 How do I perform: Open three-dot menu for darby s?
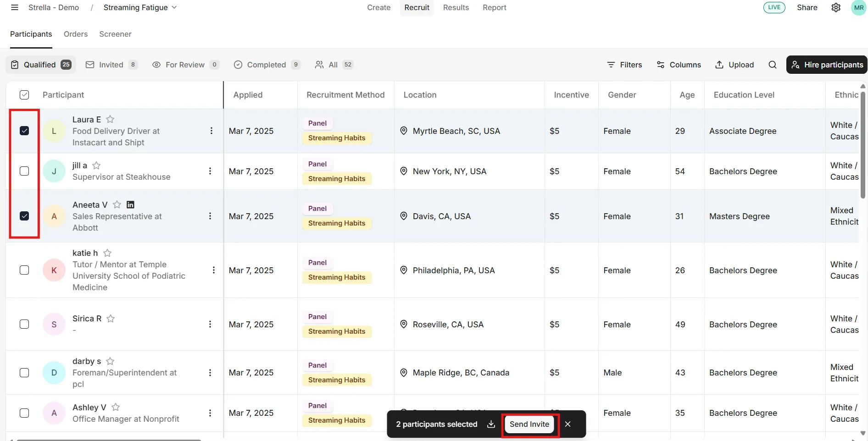click(x=210, y=373)
